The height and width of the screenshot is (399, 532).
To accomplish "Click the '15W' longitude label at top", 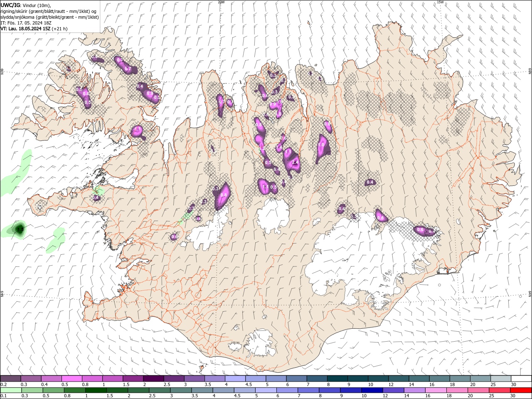I will point(440,2).
